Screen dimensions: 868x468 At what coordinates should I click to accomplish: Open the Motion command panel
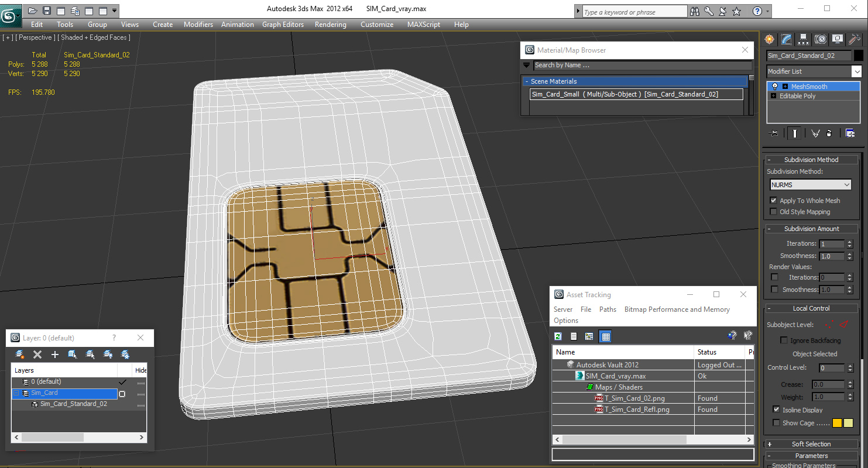click(821, 39)
